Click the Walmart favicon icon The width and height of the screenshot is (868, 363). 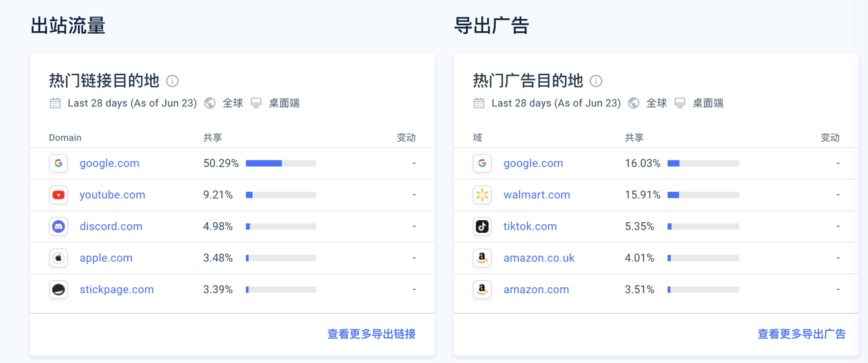click(482, 195)
